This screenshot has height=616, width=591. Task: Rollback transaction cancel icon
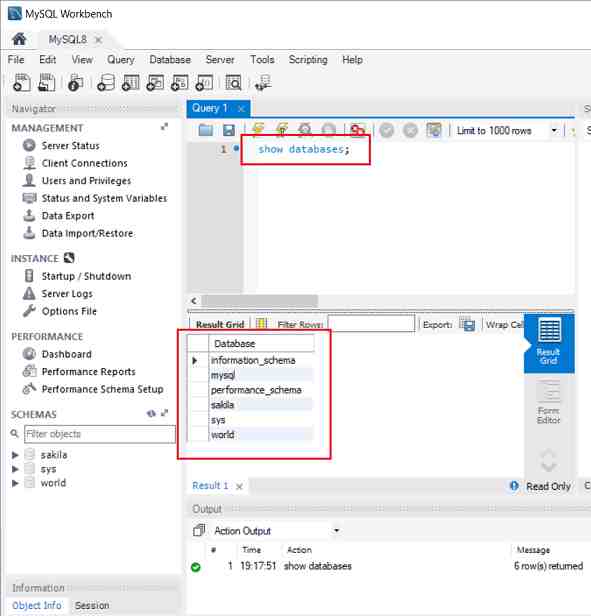[x=411, y=130]
